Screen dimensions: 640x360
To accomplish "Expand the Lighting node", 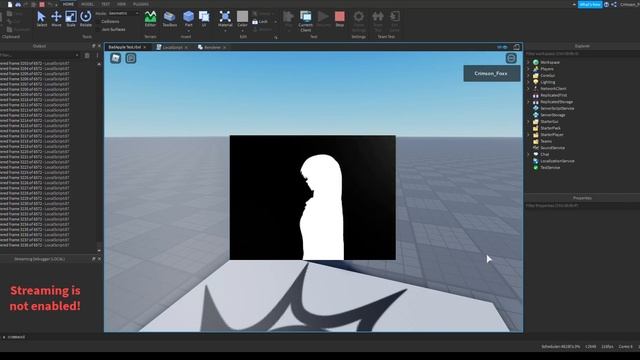I will pyautogui.click(x=529, y=82).
